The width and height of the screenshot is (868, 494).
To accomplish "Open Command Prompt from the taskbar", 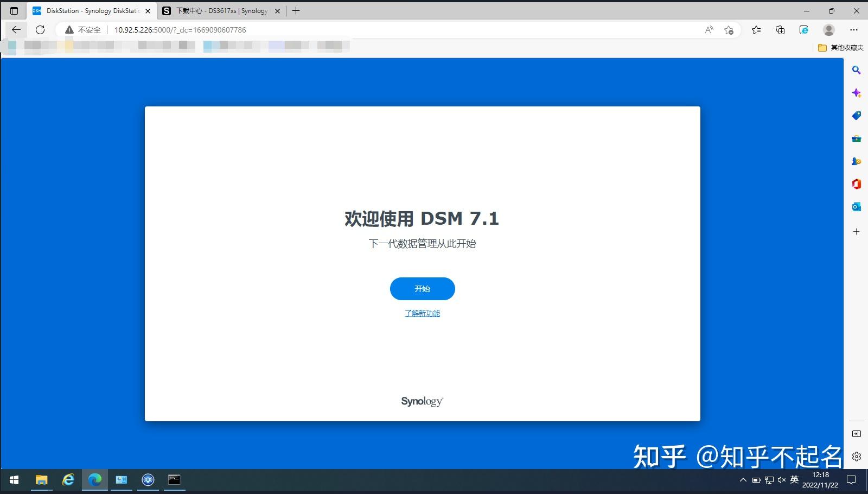I will coord(174,480).
